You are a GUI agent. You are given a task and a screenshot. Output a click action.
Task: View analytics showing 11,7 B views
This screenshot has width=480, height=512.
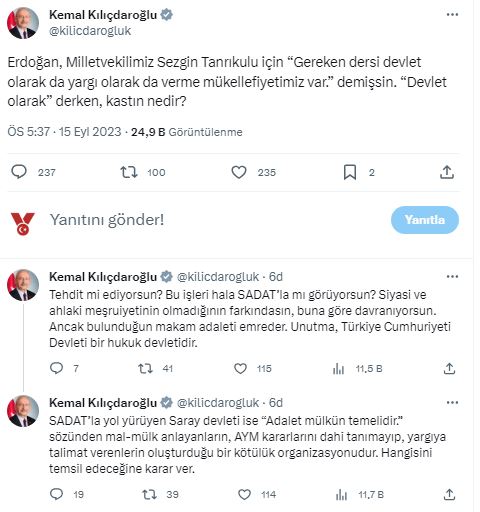click(360, 494)
